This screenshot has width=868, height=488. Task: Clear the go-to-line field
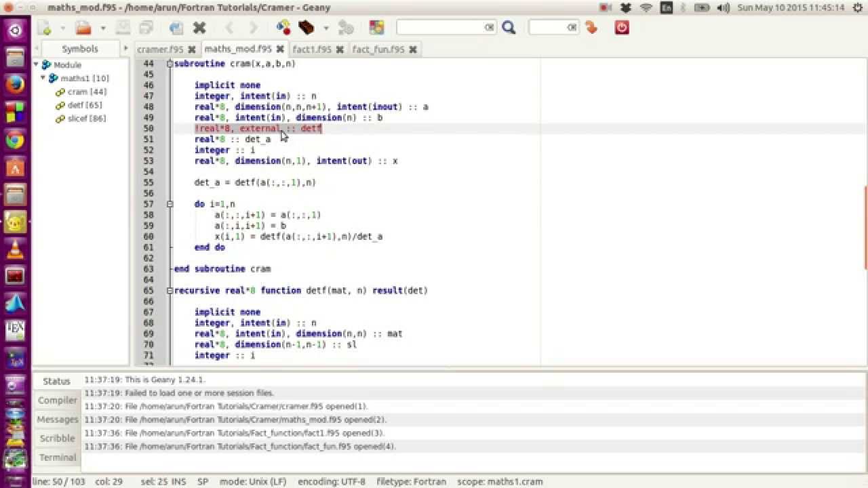[x=572, y=28]
